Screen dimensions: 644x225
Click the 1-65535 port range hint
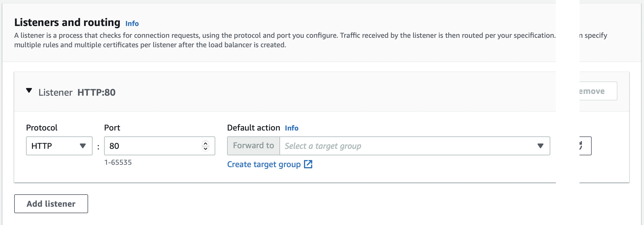pos(118,162)
